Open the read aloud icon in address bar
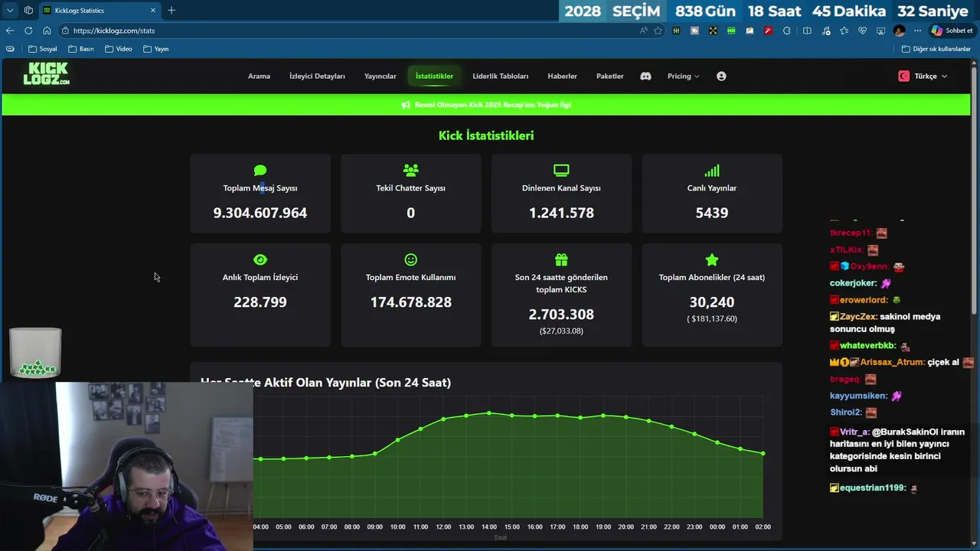The image size is (980, 551). click(x=644, y=31)
